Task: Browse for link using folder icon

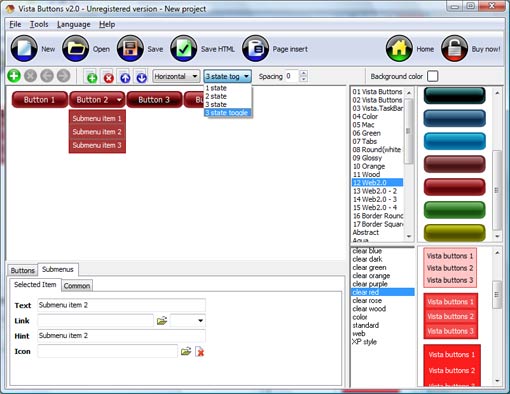Action: (x=162, y=321)
